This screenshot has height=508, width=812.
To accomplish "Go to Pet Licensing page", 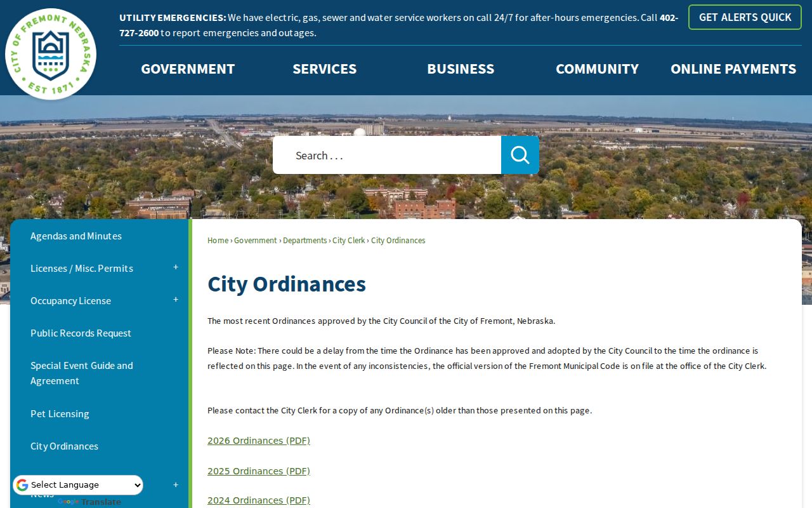I will point(60,413).
